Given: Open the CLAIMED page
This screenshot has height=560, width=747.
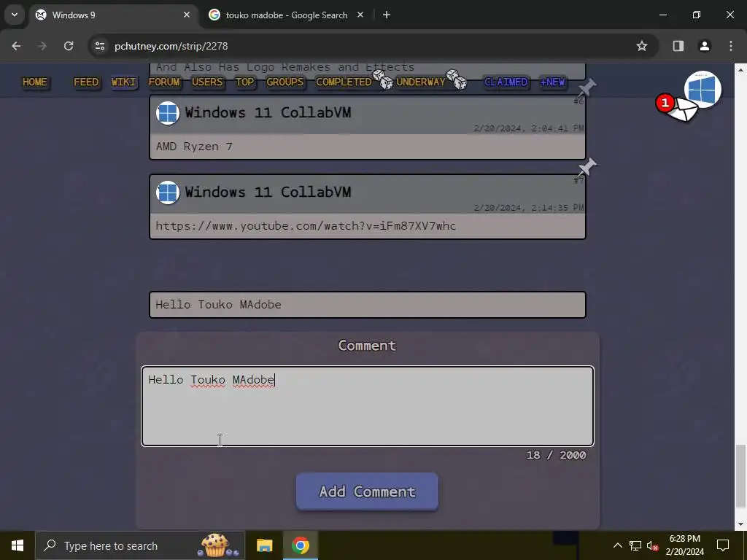Looking at the screenshot, I should pyautogui.click(x=506, y=82).
